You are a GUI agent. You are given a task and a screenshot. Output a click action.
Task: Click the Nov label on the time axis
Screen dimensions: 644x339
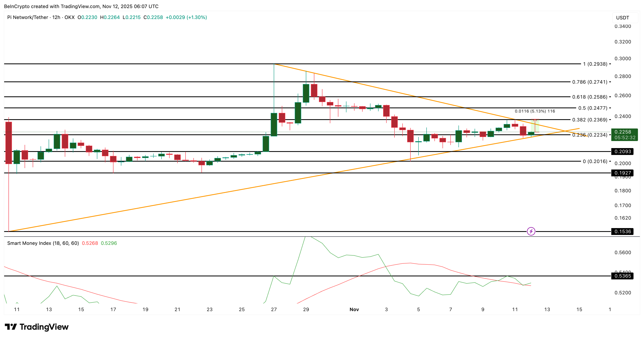click(355, 309)
